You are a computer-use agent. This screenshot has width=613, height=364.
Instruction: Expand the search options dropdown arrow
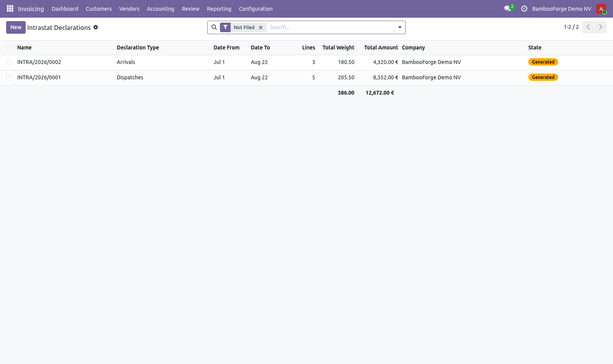pyautogui.click(x=400, y=27)
